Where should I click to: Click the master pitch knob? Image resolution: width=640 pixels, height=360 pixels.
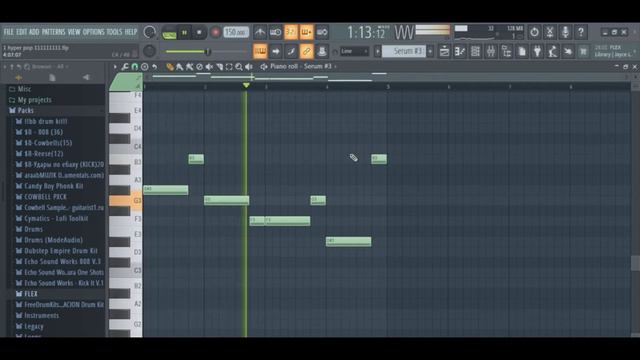pos(149,51)
